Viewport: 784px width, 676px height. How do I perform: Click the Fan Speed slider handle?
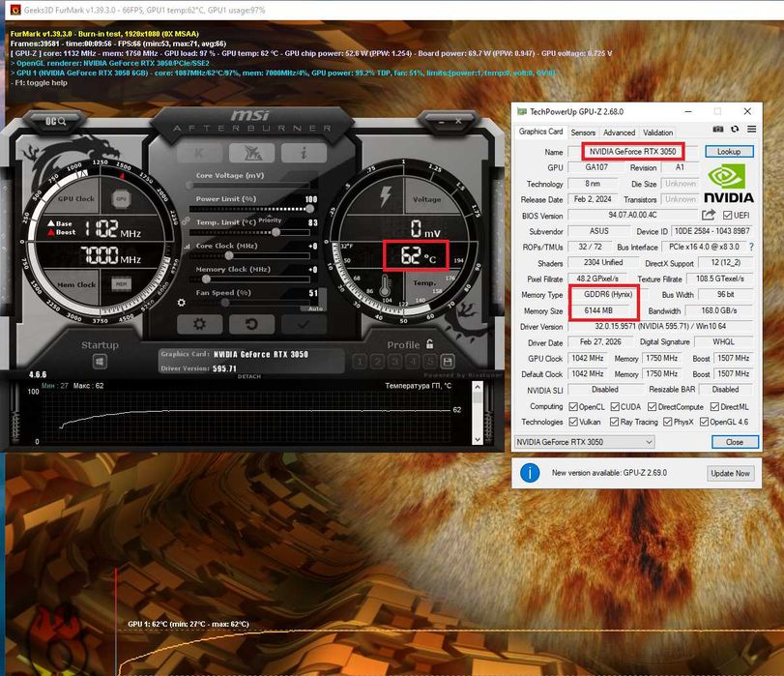point(225,303)
